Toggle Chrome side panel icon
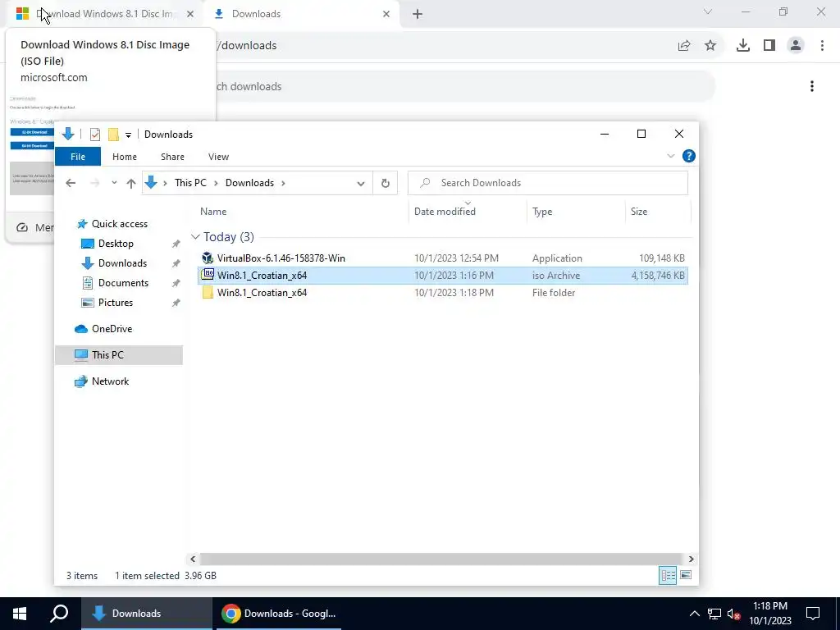 [769, 46]
